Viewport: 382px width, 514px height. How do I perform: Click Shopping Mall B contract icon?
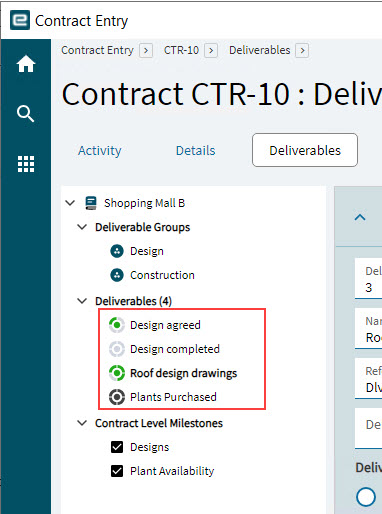[91, 203]
